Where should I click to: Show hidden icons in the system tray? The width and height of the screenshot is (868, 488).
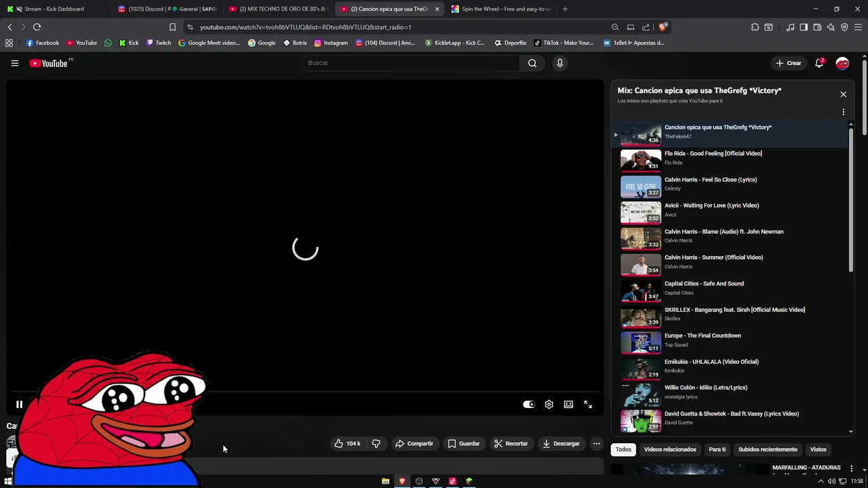pos(821,481)
